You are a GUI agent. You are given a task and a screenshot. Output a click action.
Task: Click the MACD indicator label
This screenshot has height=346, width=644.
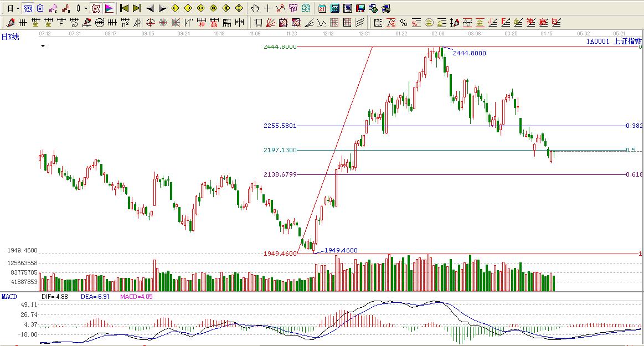click(x=9, y=297)
